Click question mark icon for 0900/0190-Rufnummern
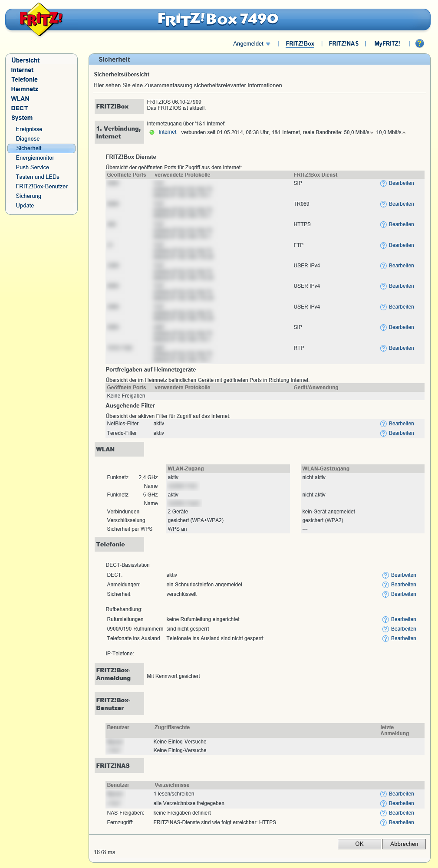This screenshot has height=868, width=438. click(x=385, y=629)
